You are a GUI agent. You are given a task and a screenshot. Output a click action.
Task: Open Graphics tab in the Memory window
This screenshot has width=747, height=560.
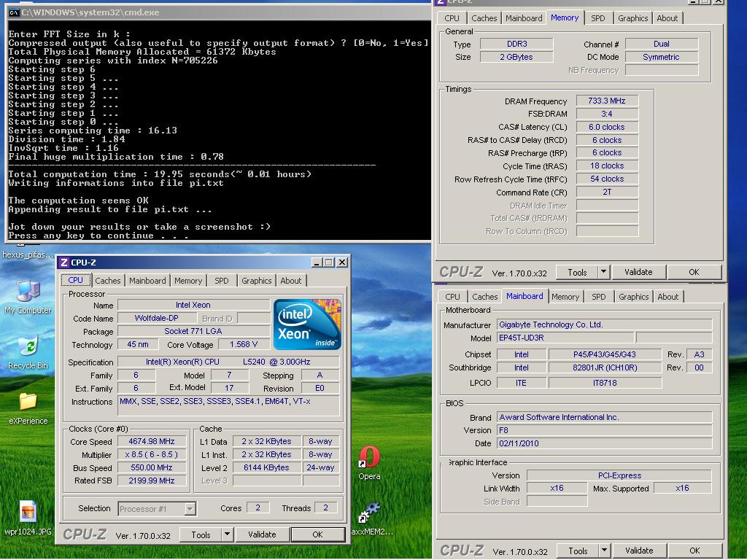[x=632, y=18]
